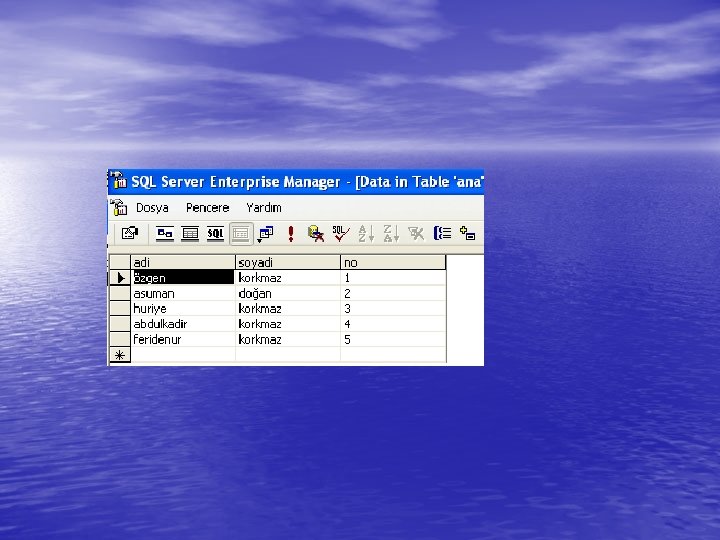Click the SQL Server Enterprise Manager title bar
Image resolution: width=720 pixels, height=540 pixels.
click(x=296, y=182)
